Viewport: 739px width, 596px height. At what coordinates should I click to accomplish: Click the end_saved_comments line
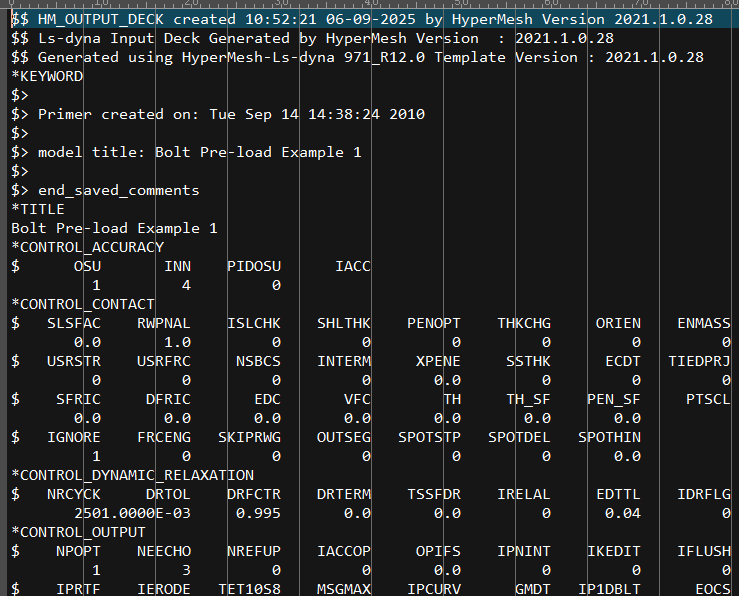tap(106, 190)
